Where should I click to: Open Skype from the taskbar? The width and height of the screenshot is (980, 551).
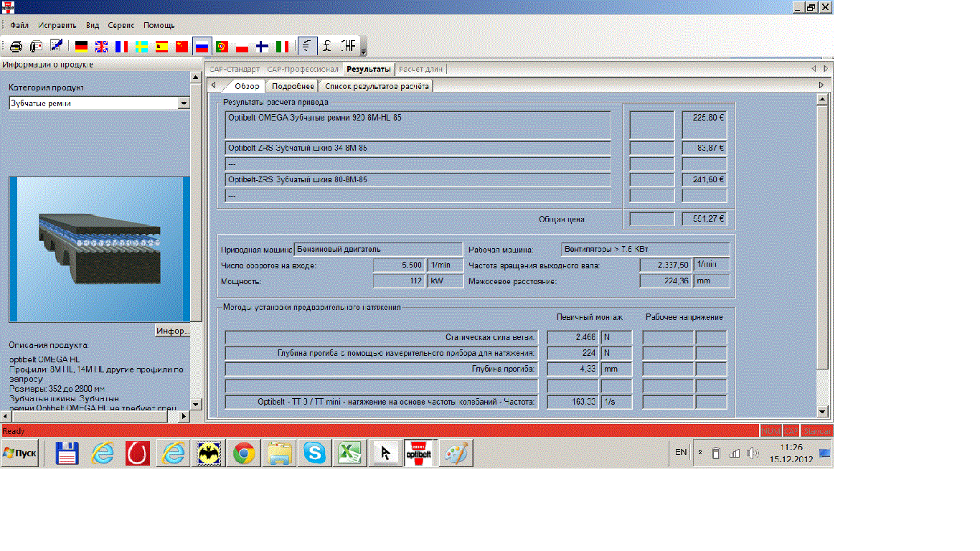[314, 453]
